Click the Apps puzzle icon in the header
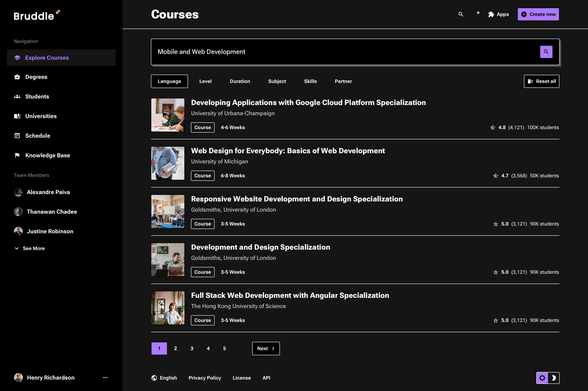This screenshot has height=391, width=588. click(491, 14)
